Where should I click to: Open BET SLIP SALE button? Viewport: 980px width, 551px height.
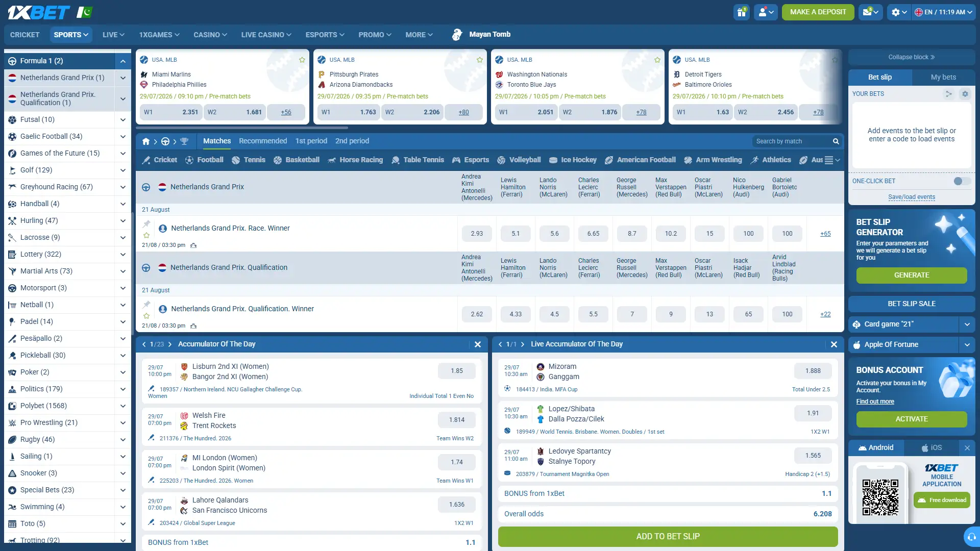pos(912,304)
